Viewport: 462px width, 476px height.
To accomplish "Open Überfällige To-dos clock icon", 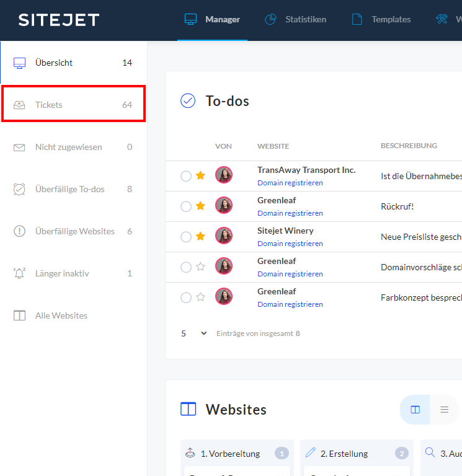I will (x=19, y=190).
